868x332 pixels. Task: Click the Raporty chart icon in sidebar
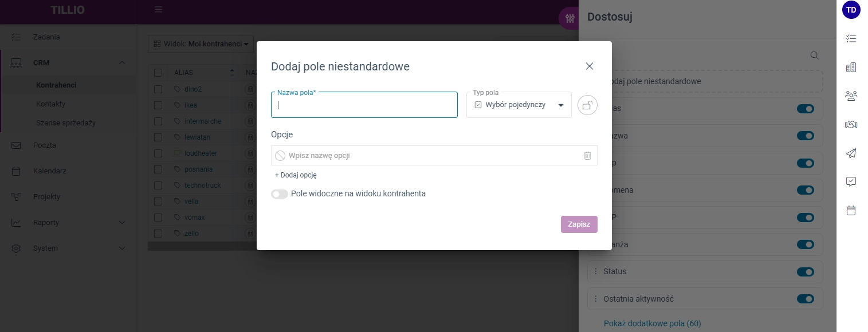click(x=16, y=223)
